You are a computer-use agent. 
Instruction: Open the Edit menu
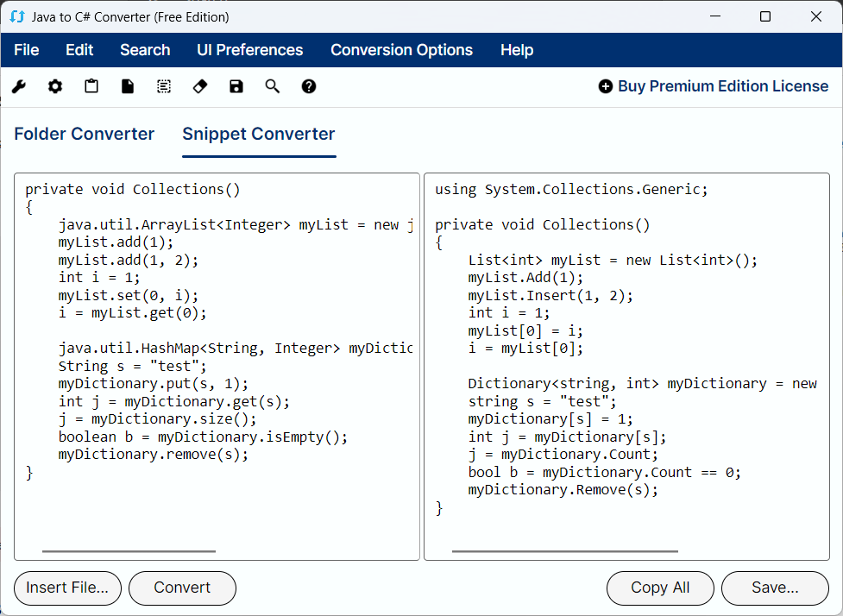79,50
